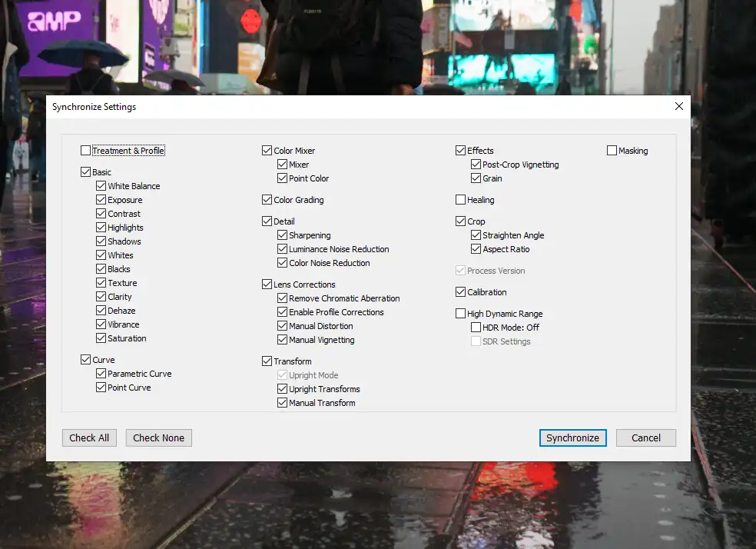Toggle the Color Grading checkbox
756x549 pixels.
click(267, 200)
